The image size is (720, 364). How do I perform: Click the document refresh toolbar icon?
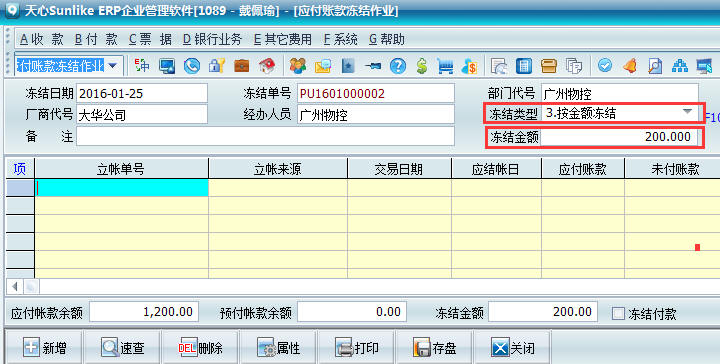pyautogui.click(x=499, y=66)
